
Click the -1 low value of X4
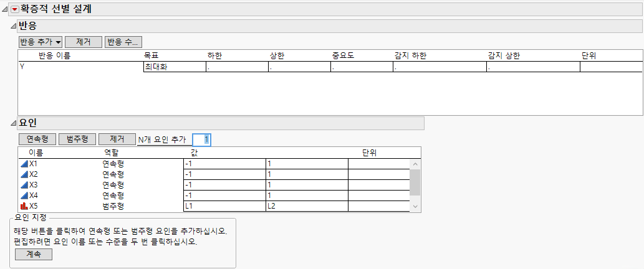point(224,195)
